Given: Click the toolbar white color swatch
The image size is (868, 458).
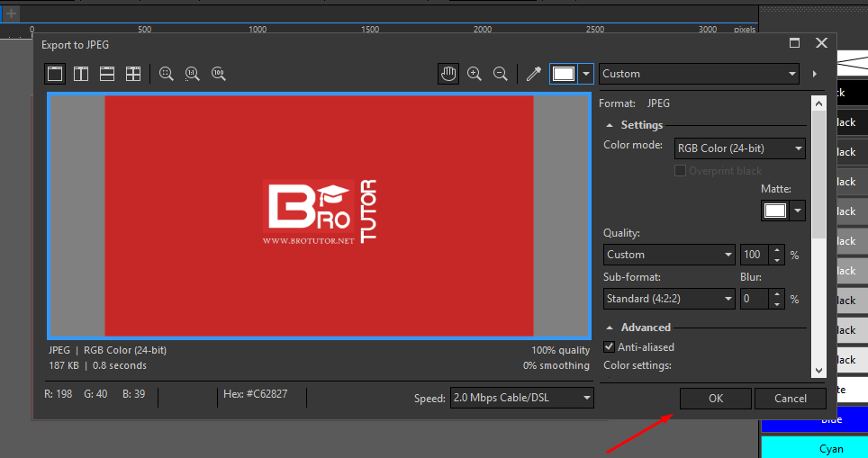Looking at the screenshot, I should coord(564,74).
